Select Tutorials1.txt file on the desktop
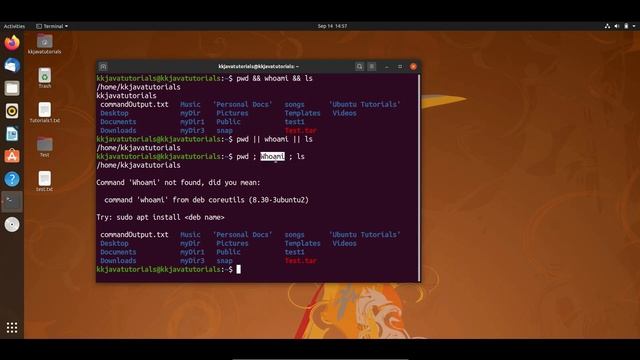This screenshot has height=360, width=640. 44,113
